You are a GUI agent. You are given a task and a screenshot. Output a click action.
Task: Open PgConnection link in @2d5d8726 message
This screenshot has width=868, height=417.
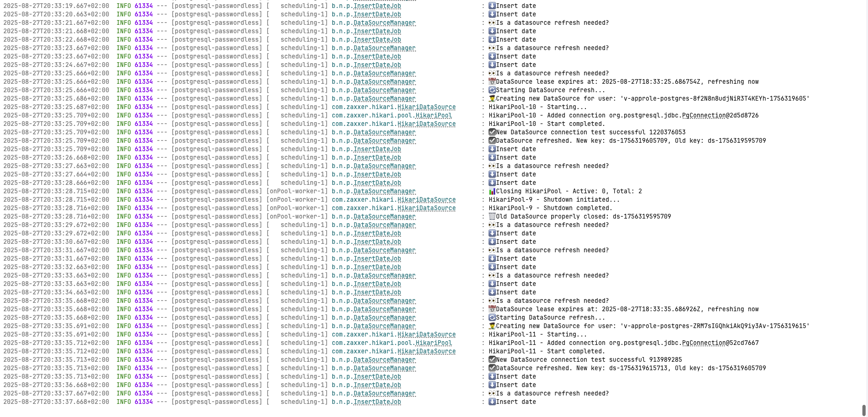(704, 115)
